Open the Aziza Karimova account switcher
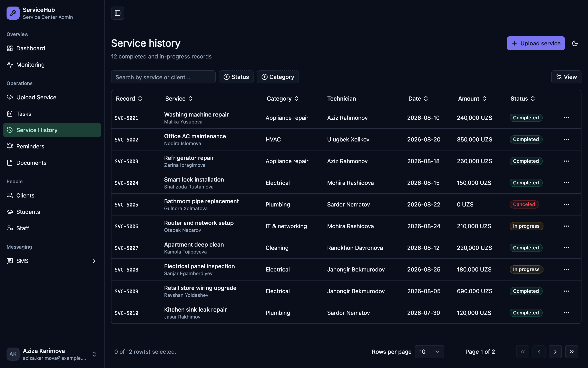Viewport: 588px width, 368px height. (52, 354)
